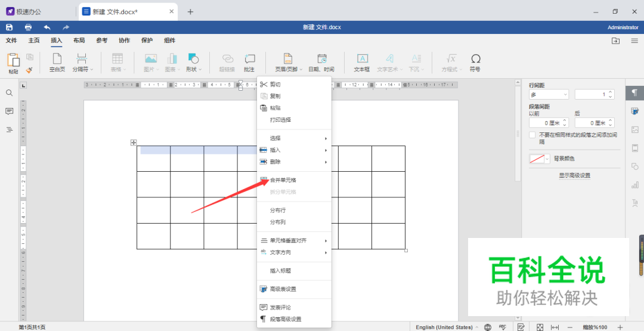The image size is (644, 331).
Task: Insert a text box (文本框)
Action: coord(362,62)
